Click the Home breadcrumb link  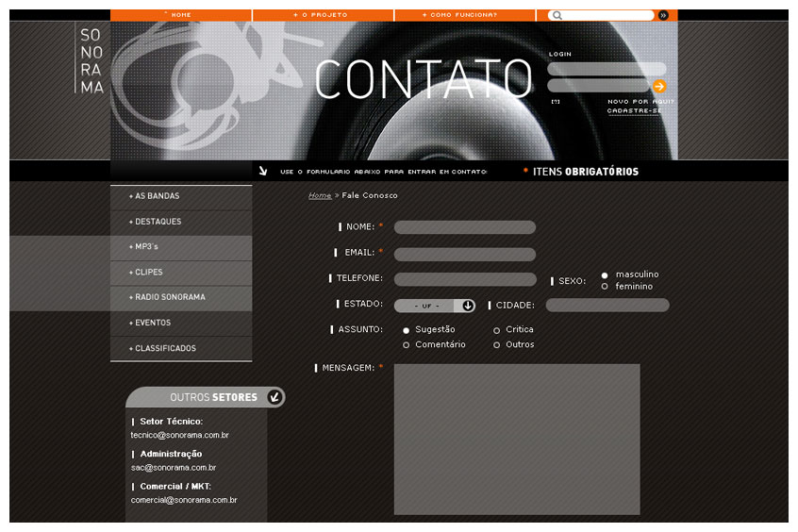point(320,195)
